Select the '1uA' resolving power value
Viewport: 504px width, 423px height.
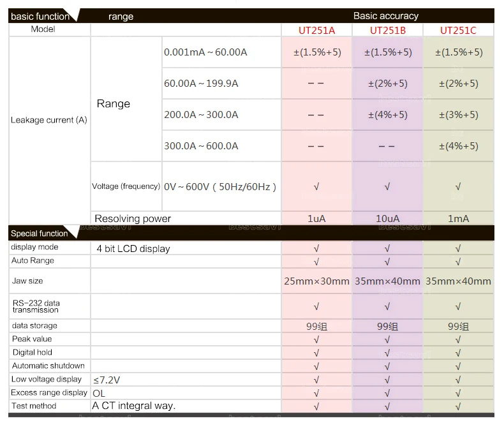(316, 219)
